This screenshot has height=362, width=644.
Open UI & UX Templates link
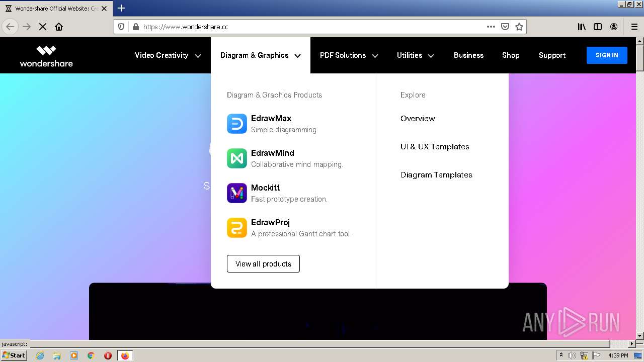point(435,147)
